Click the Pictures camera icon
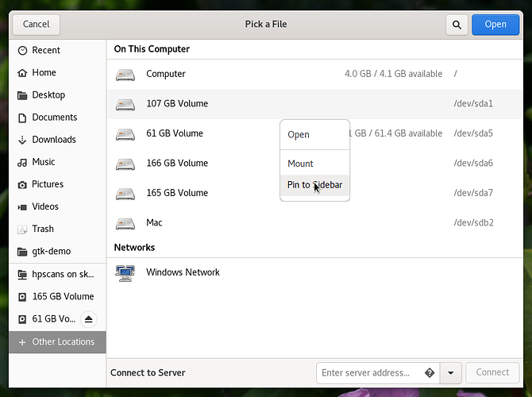The height and width of the screenshot is (397, 532). [22, 184]
